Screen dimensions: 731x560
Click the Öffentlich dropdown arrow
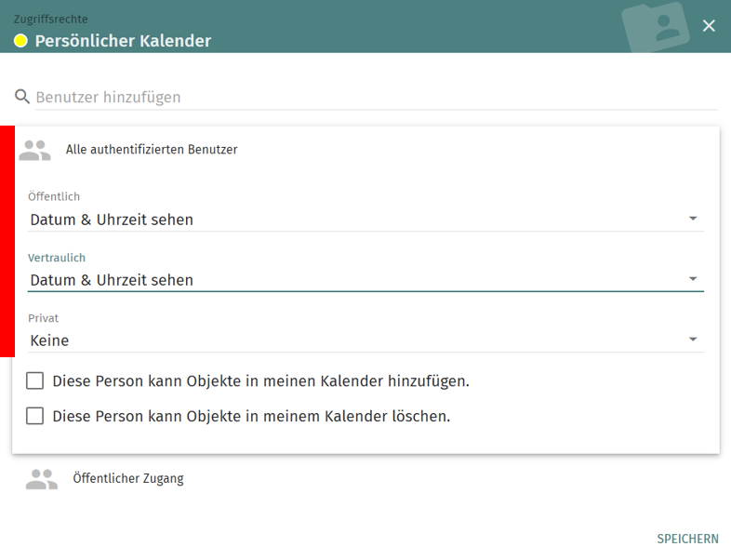(693, 219)
